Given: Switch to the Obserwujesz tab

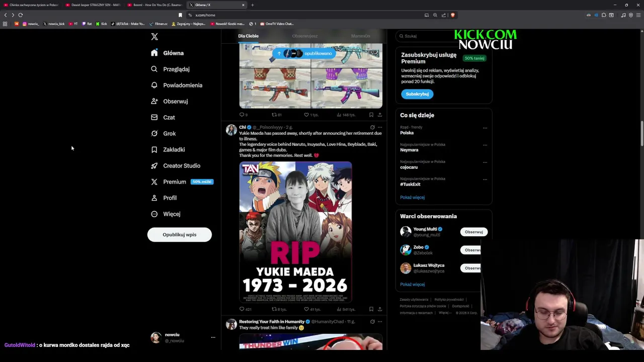Looking at the screenshot, I should click(x=304, y=36).
